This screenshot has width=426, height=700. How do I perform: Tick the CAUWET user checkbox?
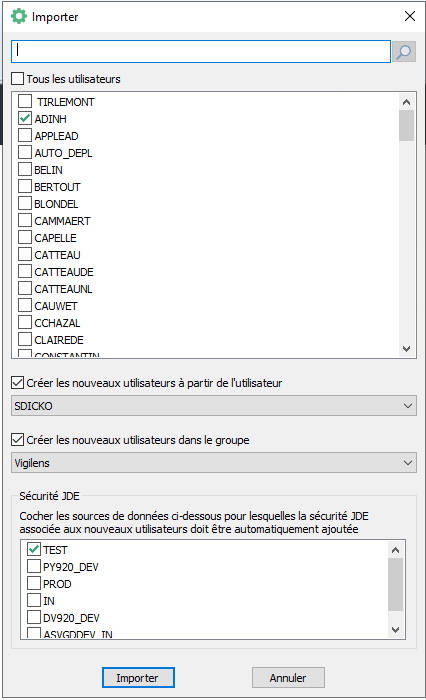click(25, 305)
